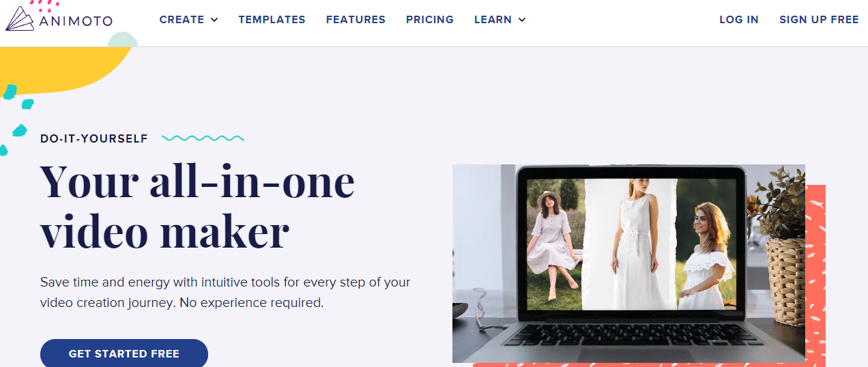Open the FEATURES page
Viewport: 868px width, 367px height.
(356, 20)
